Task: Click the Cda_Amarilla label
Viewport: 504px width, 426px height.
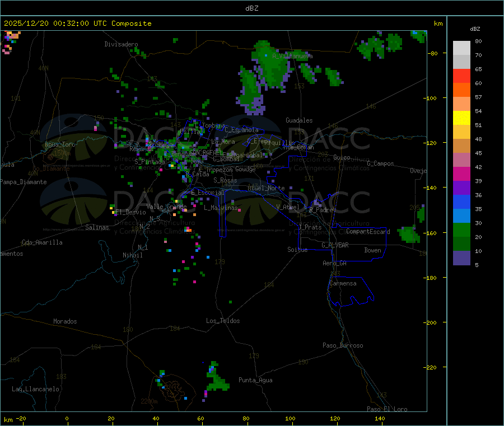Action: [x=42, y=242]
